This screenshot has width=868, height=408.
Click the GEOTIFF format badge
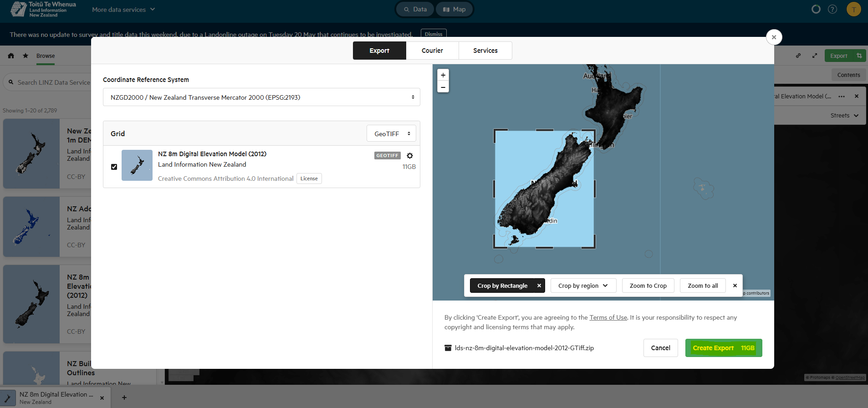(388, 156)
